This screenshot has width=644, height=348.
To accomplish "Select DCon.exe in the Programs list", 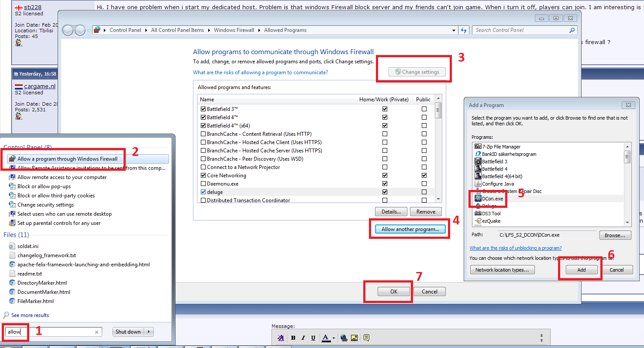I will 548,199.
